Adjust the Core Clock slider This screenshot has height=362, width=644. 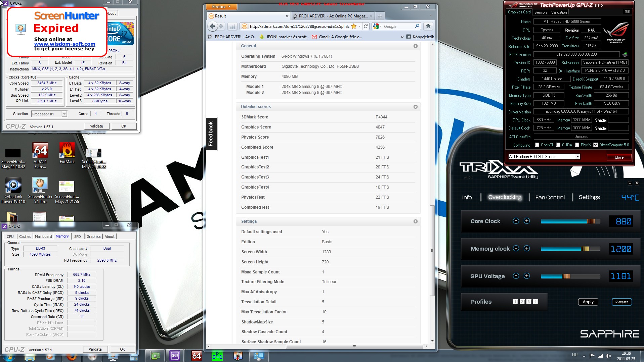point(570,221)
